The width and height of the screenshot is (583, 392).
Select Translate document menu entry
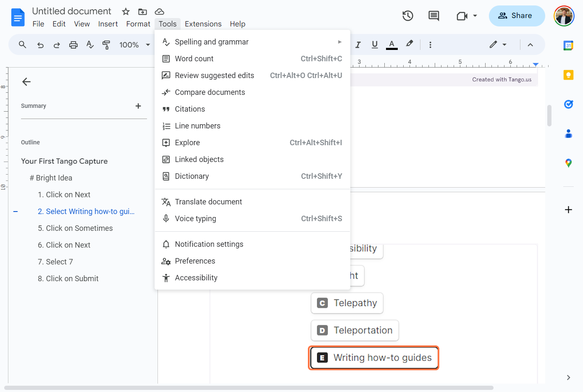[x=252, y=202]
